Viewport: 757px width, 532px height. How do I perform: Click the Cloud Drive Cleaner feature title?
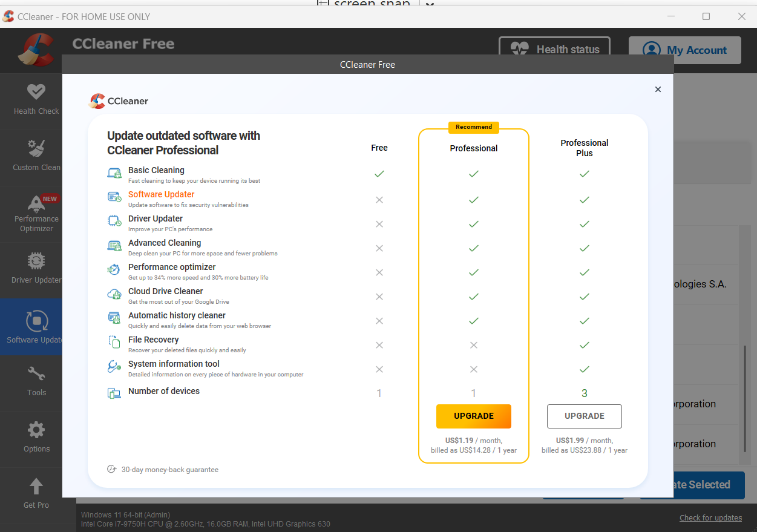point(166,291)
